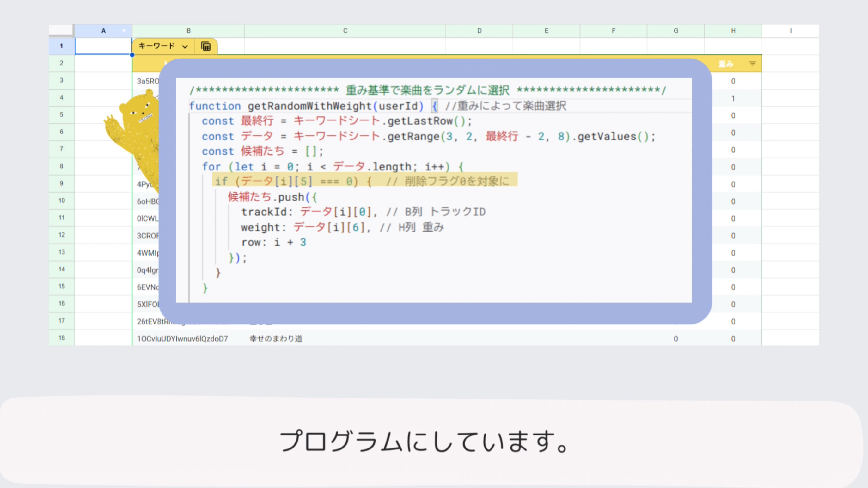Click the 0 in column H row 18
The width and height of the screenshot is (868, 488).
tap(733, 339)
